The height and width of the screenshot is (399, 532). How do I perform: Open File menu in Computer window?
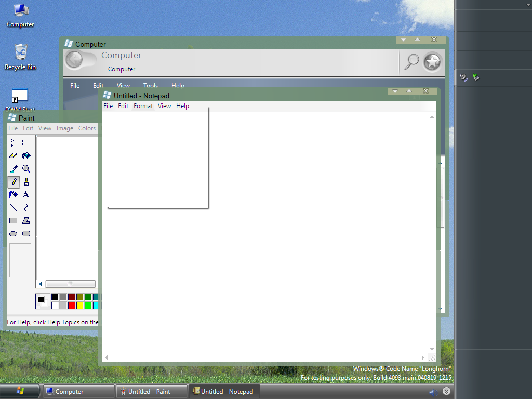(x=75, y=86)
